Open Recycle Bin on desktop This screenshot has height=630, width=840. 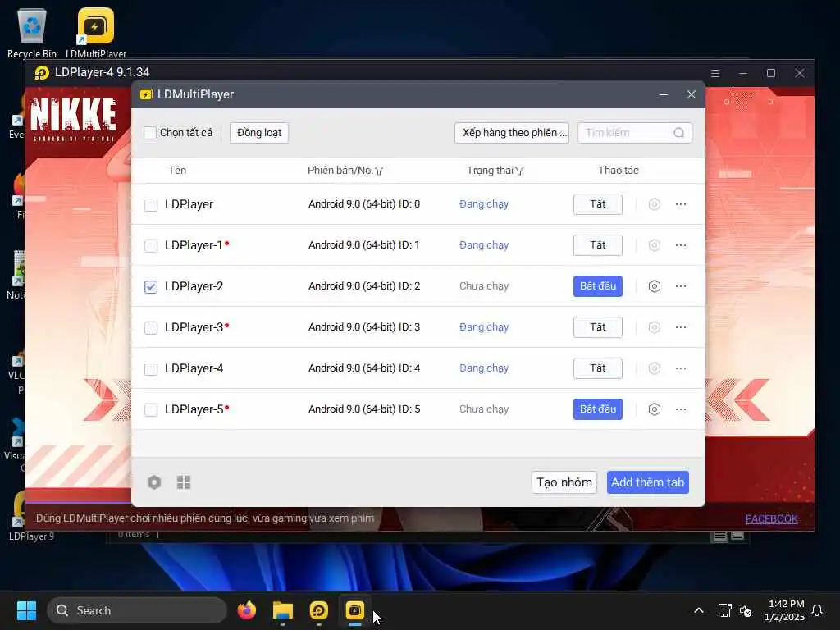pos(32,32)
